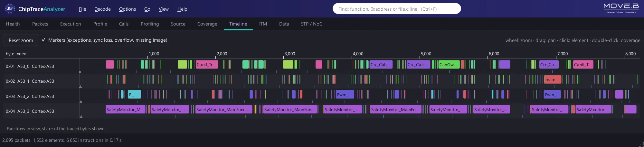Click the 5,000 tick on byte axis
This screenshot has width=644, height=147.
click(x=426, y=54)
